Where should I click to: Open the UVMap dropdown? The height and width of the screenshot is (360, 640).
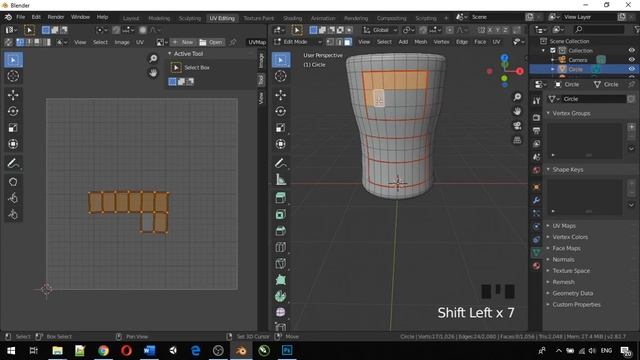point(257,42)
